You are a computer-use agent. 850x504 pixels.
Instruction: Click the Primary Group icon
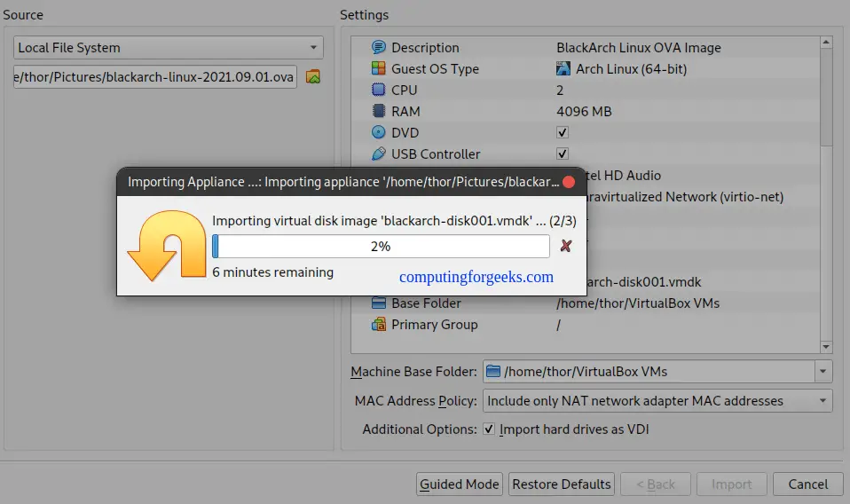tap(378, 324)
